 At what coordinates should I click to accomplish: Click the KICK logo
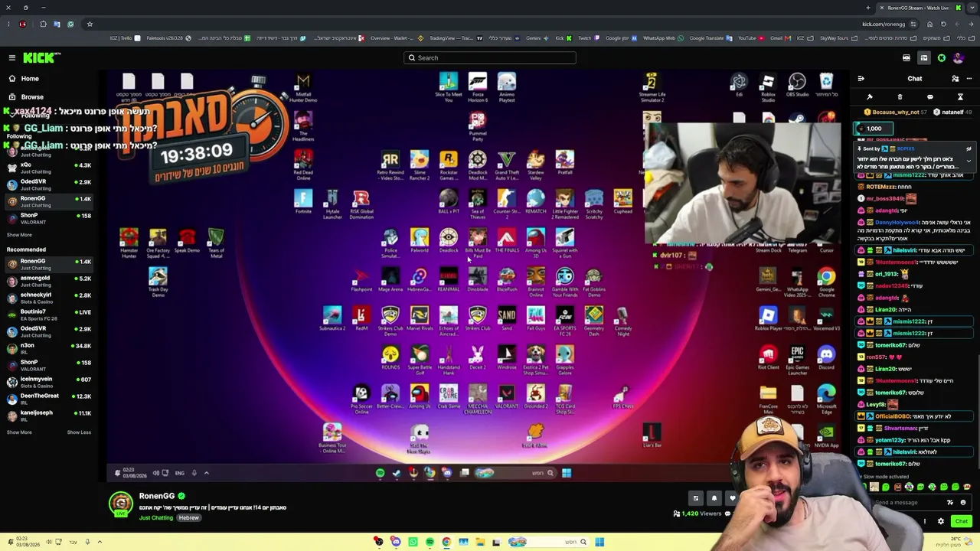[42, 57]
